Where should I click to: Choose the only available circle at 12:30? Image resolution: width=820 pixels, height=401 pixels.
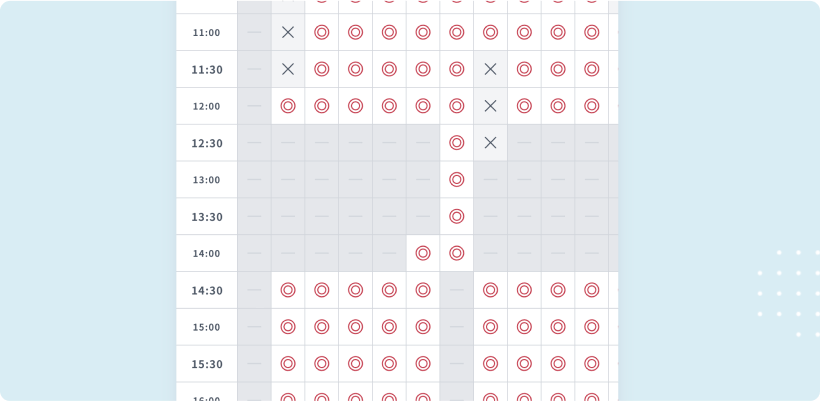tap(457, 143)
